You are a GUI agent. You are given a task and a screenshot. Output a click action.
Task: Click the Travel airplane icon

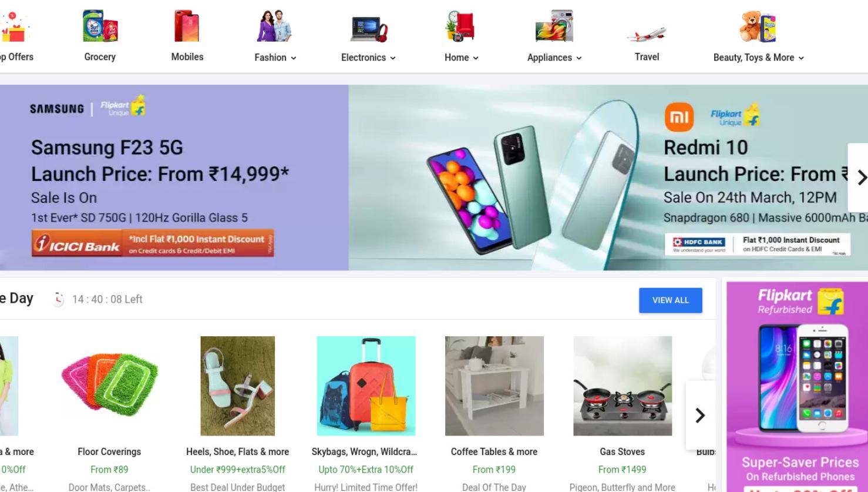[646, 34]
